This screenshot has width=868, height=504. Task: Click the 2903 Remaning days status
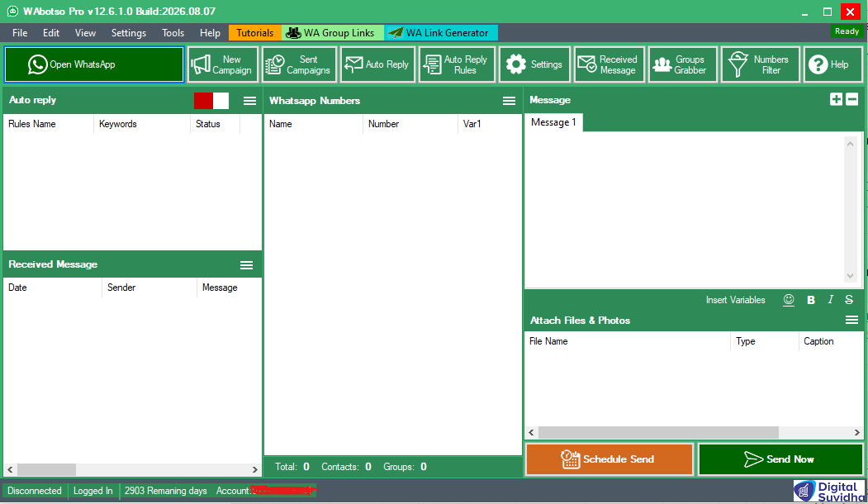pos(165,491)
